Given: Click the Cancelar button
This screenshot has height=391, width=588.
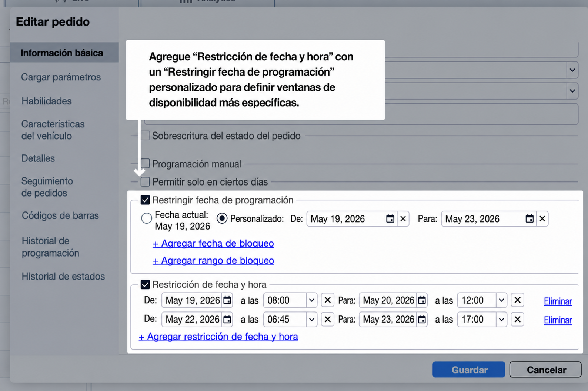Looking at the screenshot, I should coord(545,370).
